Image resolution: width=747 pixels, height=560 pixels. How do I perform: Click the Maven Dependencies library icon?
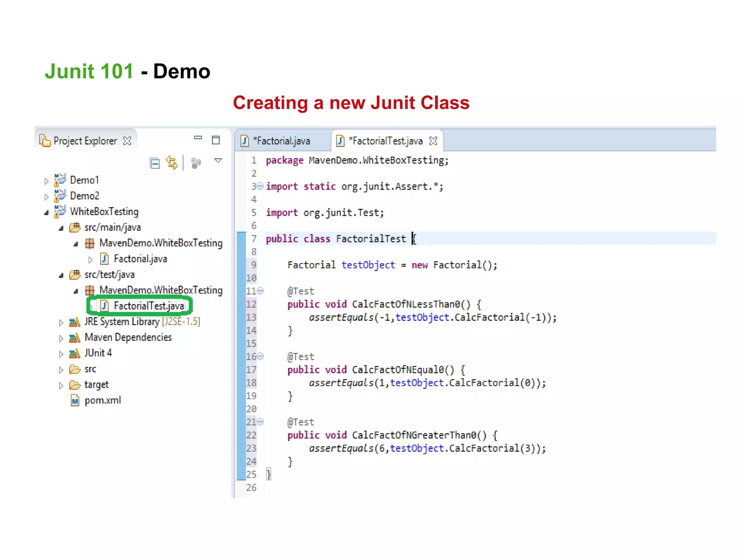(x=75, y=338)
